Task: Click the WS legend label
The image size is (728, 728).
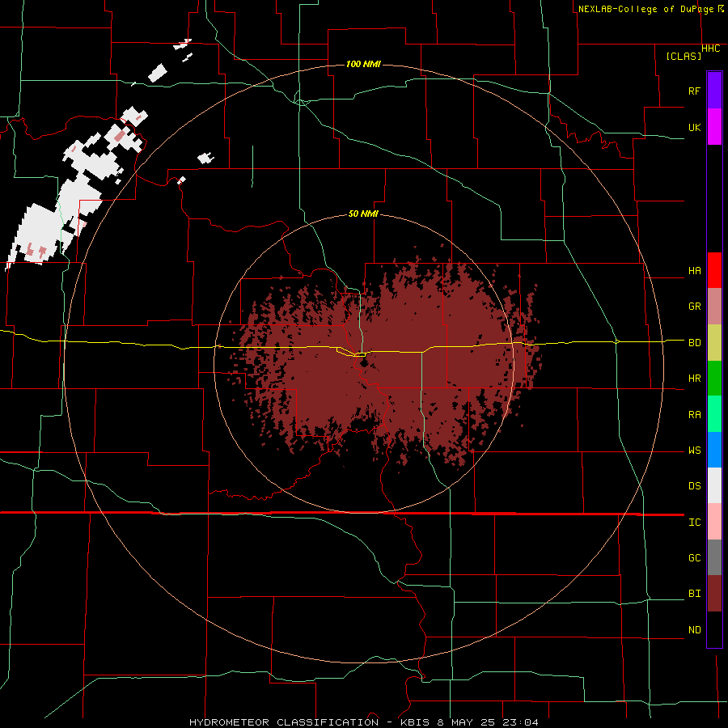Action: pos(694,451)
